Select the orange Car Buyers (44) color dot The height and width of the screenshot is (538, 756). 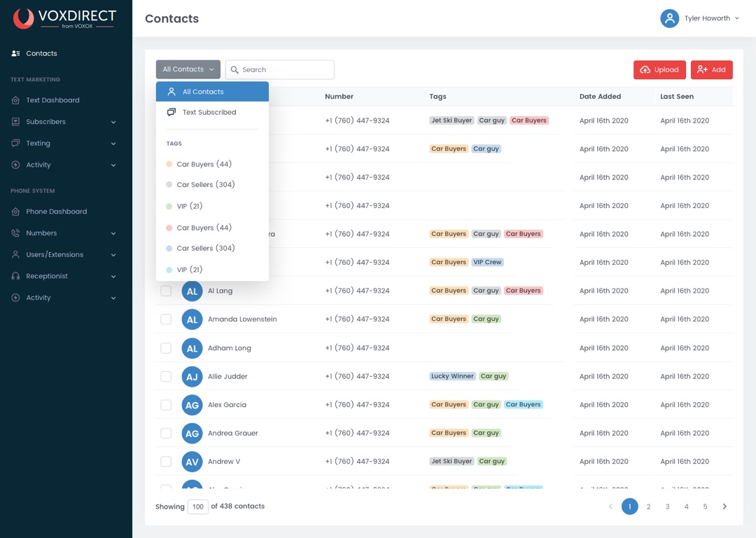point(169,165)
